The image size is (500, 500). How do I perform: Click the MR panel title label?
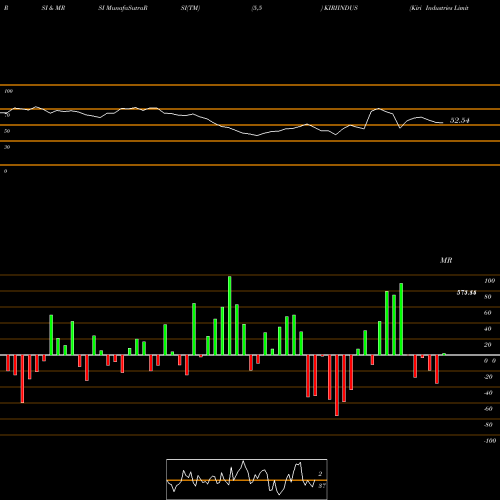pyautogui.click(x=446, y=260)
